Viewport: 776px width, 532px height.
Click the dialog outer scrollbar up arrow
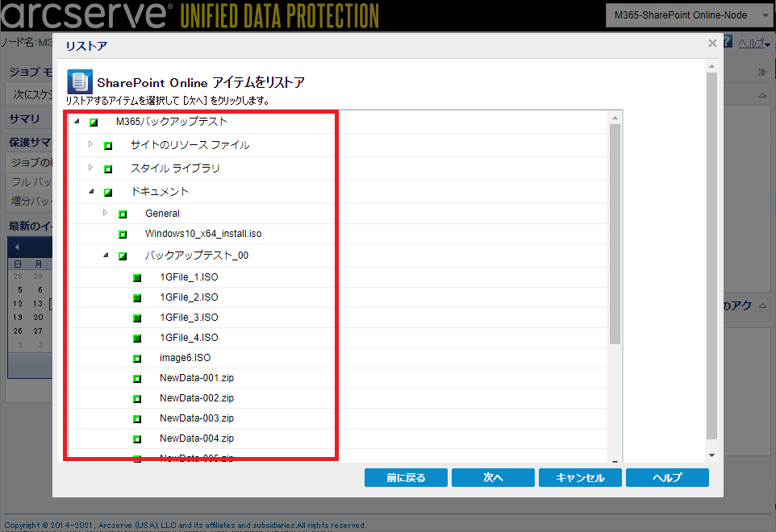[711, 66]
